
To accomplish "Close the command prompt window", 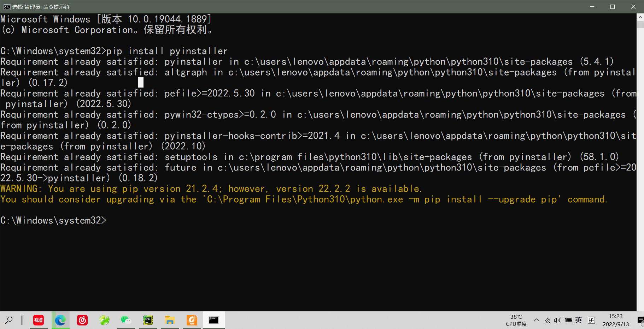I will [633, 7].
